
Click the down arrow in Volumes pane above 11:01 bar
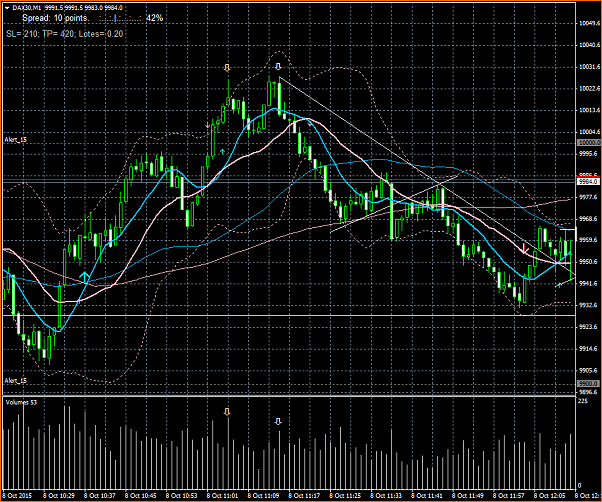[227, 412]
